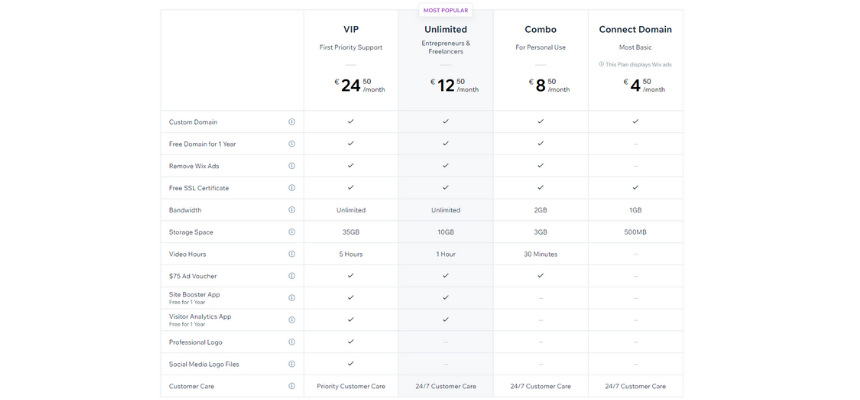Click the Combo price 8.50 per month
The width and height of the screenshot is (860, 400).
tap(550, 86)
